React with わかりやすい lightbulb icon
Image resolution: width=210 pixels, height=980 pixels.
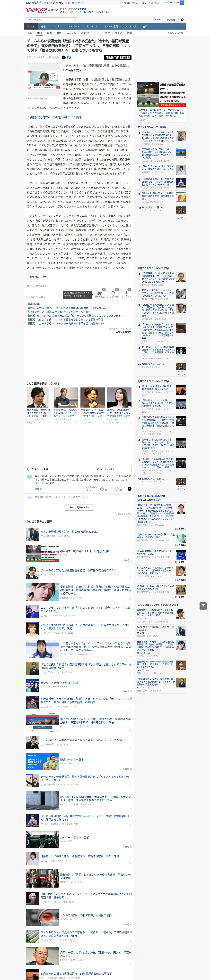coord(113,293)
